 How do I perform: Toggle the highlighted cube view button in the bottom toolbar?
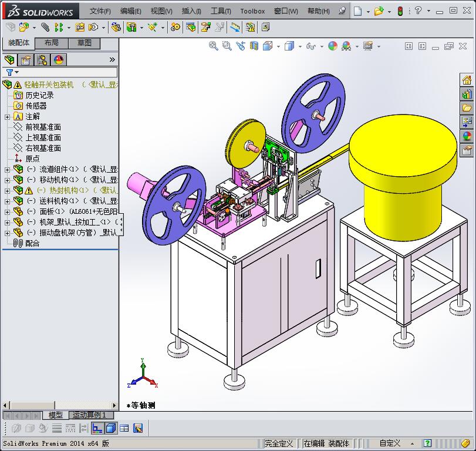point(111,428)
